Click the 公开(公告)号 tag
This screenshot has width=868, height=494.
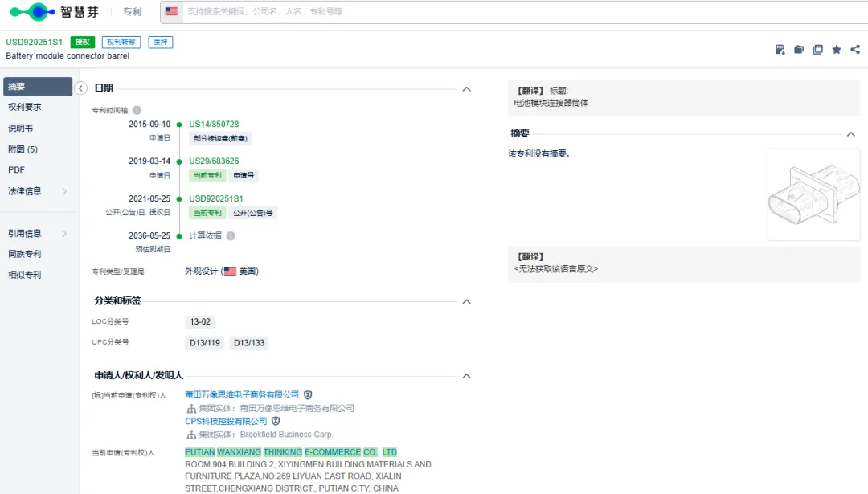point(252,213)
